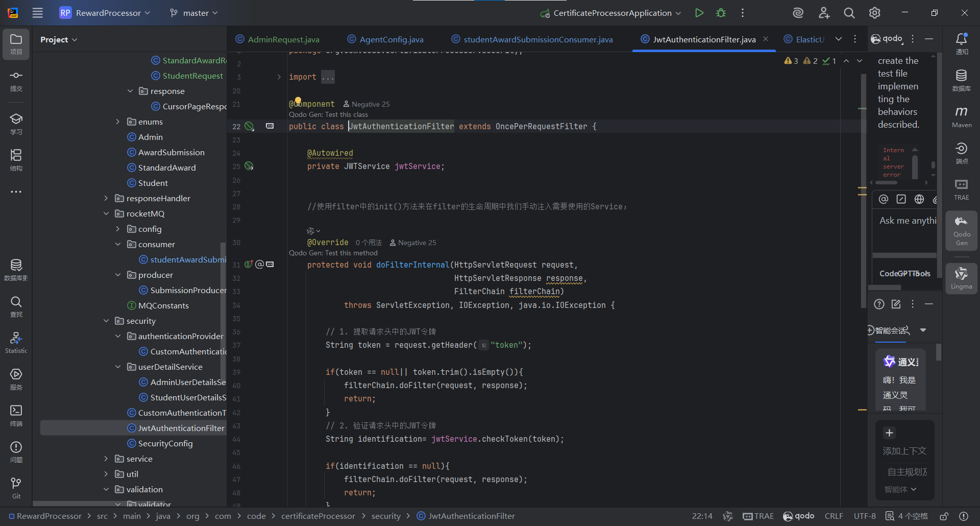Image resolution: width=980 pixels, height=526 pixels.
Task: Open the AI assistant spiral icon
Action: click(798, 13)
